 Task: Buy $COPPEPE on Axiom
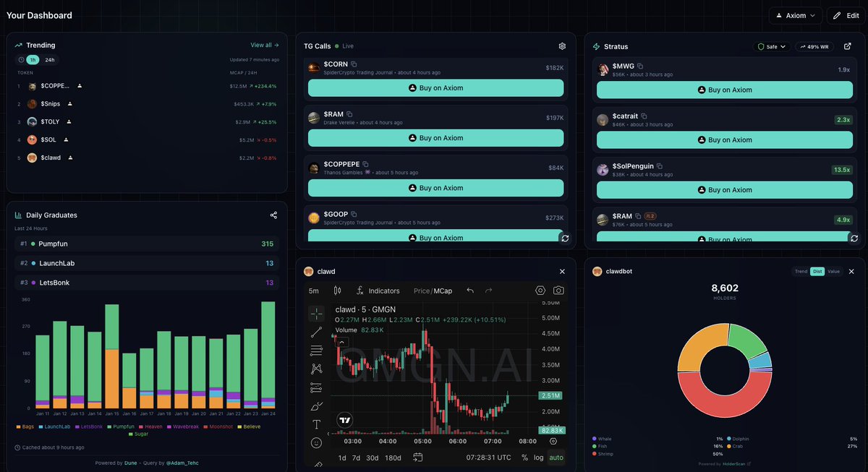(x=435, y=188)
